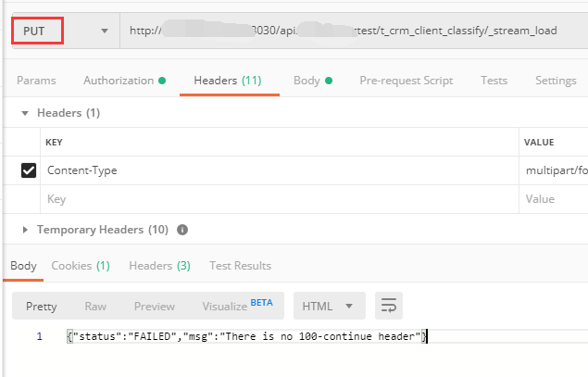Collapse the Headers (1) section
This screenshot has height=377, width=588.
coord(25,113)
